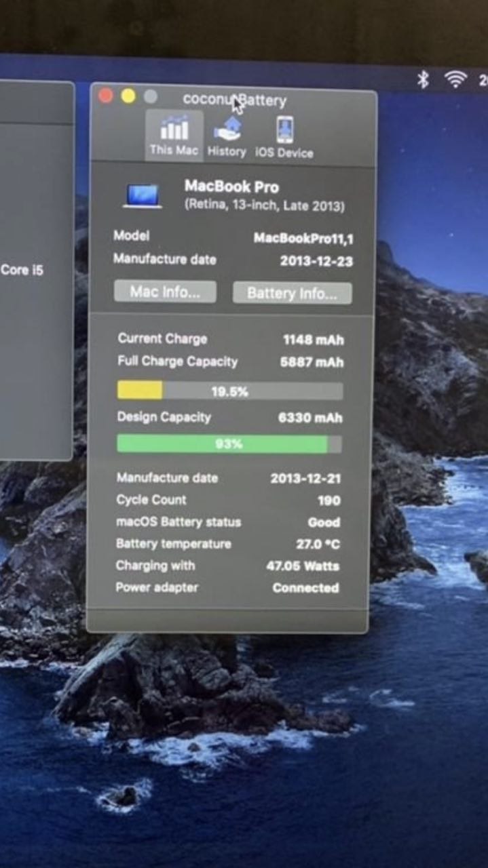
Task: Click the 2013-12-23 manufacture date value
Action: pos(316,261)
